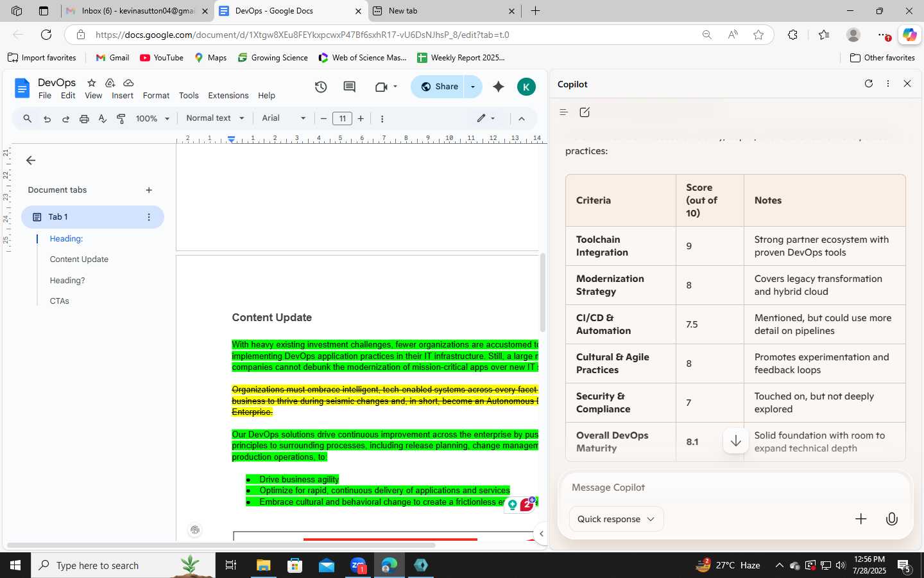Switch to New tab browser tab
Screen dimensions: 924x578
point(444,11)
